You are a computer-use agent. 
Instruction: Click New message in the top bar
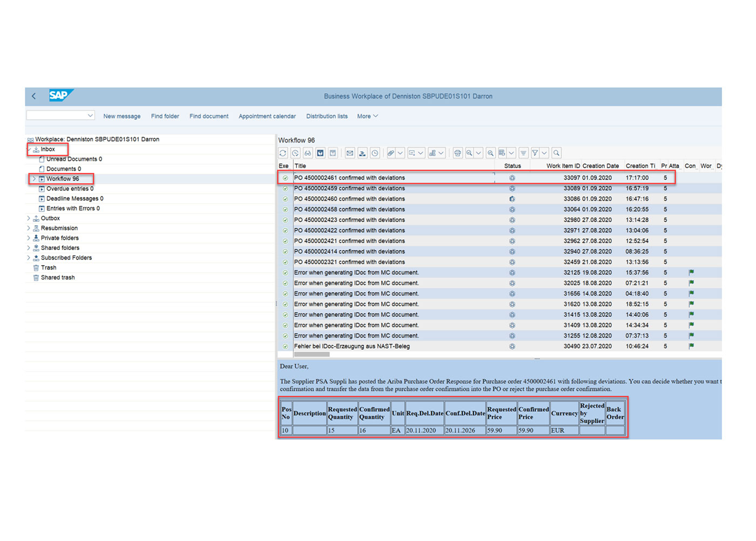[122, 116]
